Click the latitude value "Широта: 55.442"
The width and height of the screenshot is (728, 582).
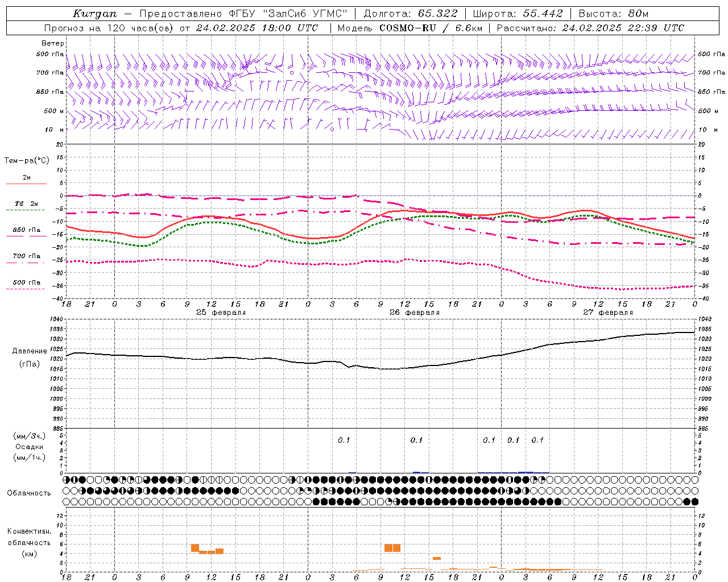click(x=518, y=14)
